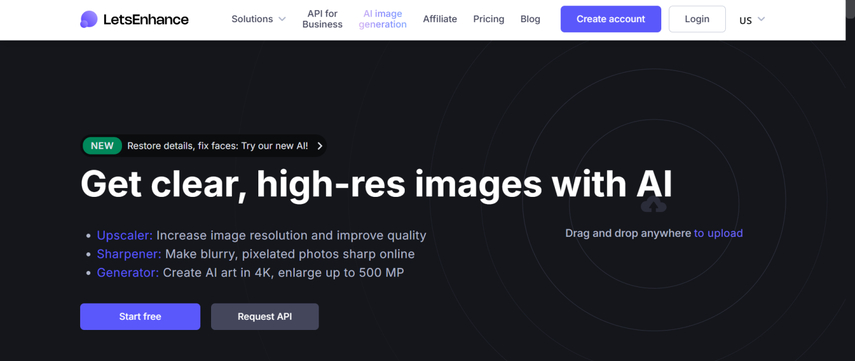Image resolution: width=855 pixels, height=361 pixels.
Task: Click the Login button
Action: pyautogui.click(x=697, y=19)
